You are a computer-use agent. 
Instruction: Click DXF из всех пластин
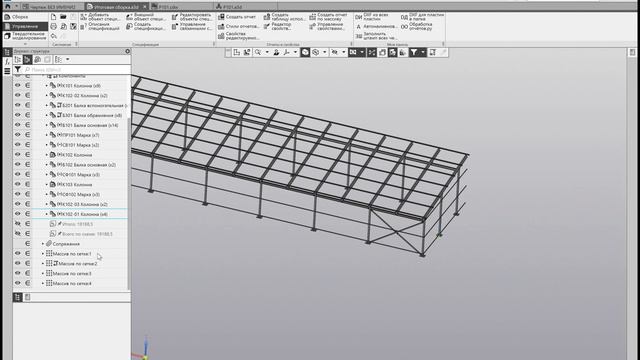click(372, 17)
